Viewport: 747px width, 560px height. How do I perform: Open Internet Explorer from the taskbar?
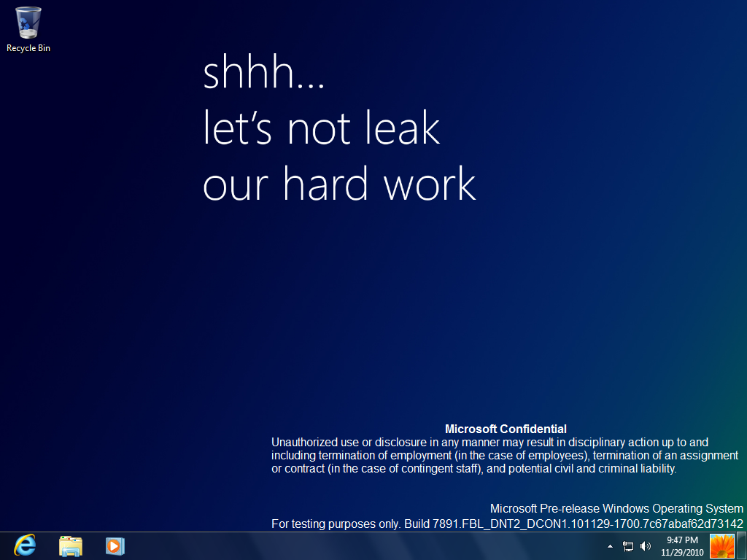point(24,545)
